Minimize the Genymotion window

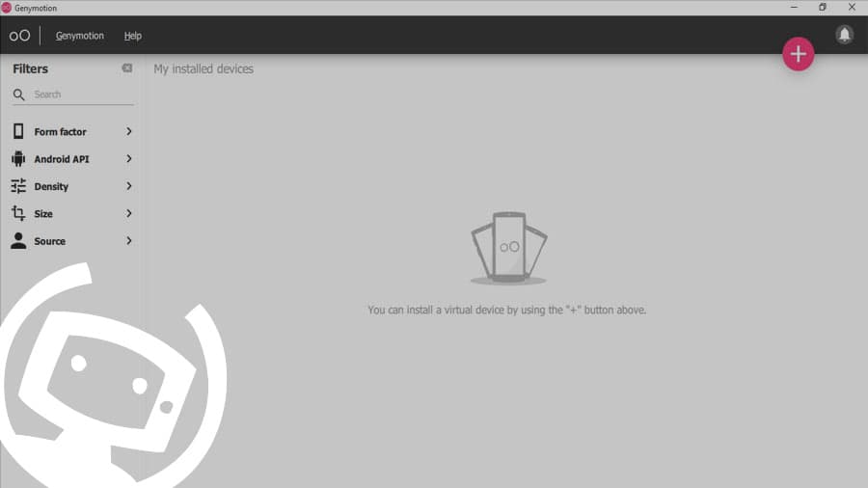pyautogui.click(x=794, y=7)
